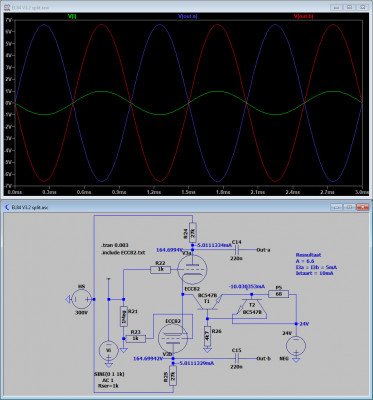The width and height of the screenshot is (373, 400).
Task: Select resistor R26 4k7 in schematic
Action: [x=207, y=336]
